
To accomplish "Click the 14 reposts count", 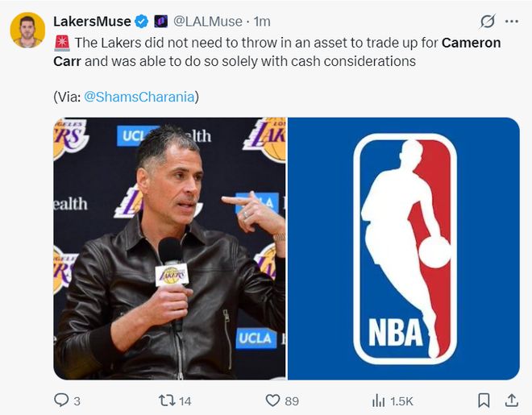I will [185, 401].
